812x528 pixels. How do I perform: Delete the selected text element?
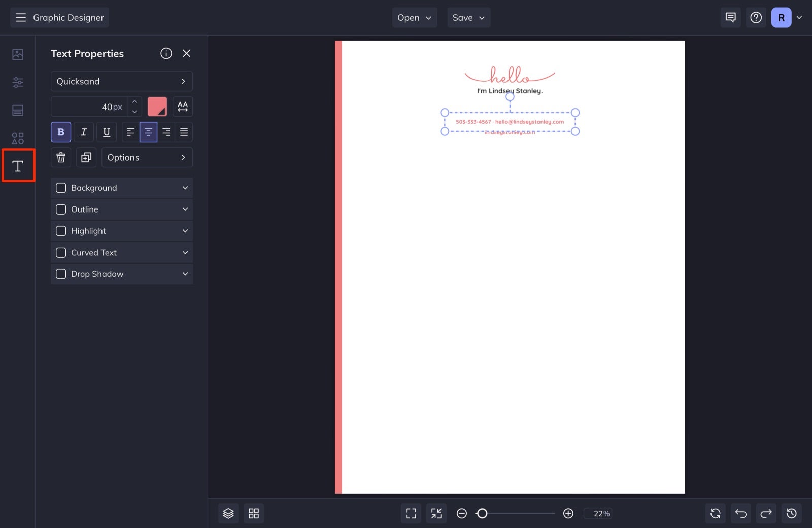click(x=60, y=157)
